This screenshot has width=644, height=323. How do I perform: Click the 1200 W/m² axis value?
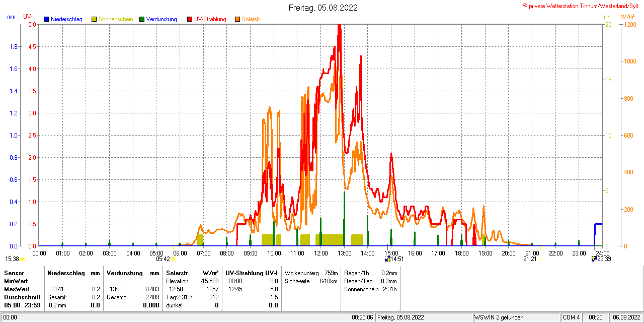(x=629, y=24)
